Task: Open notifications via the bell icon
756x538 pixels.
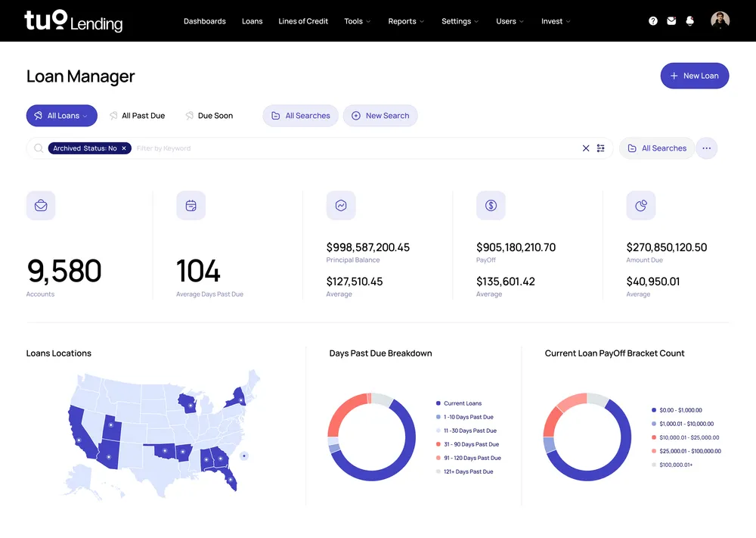Action: (x=689, y=20)
